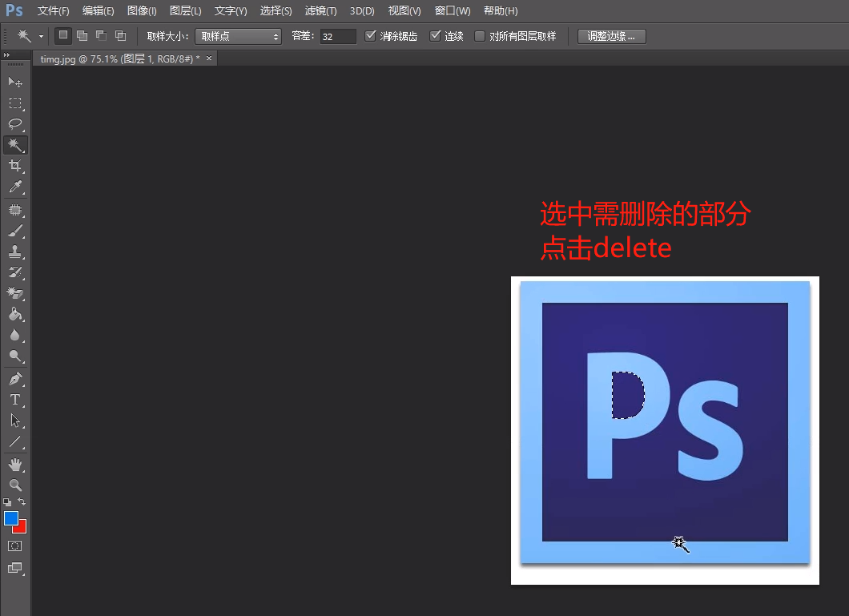
Task: Select the Horizontal Type tool
Action: click(15, 400)
